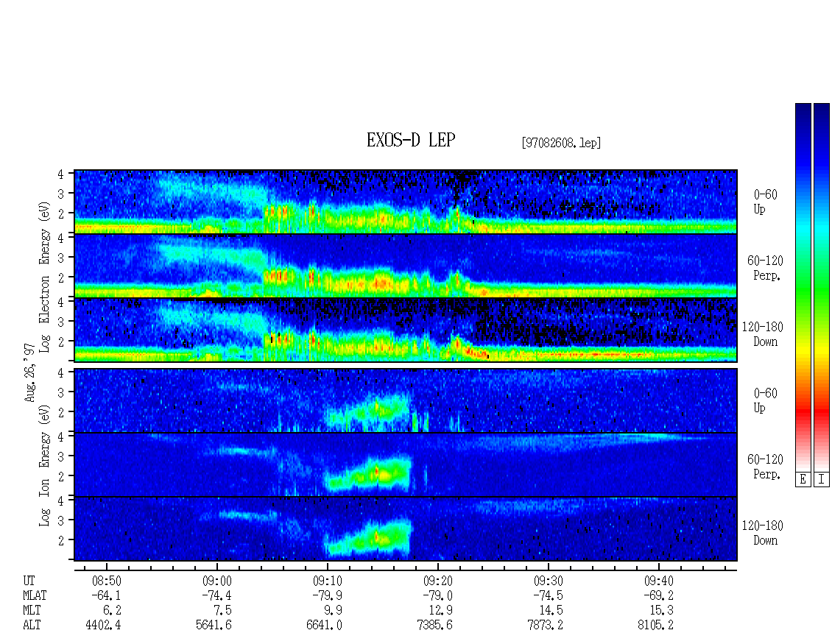Click the electron color scale bar above E

[803, 287]
